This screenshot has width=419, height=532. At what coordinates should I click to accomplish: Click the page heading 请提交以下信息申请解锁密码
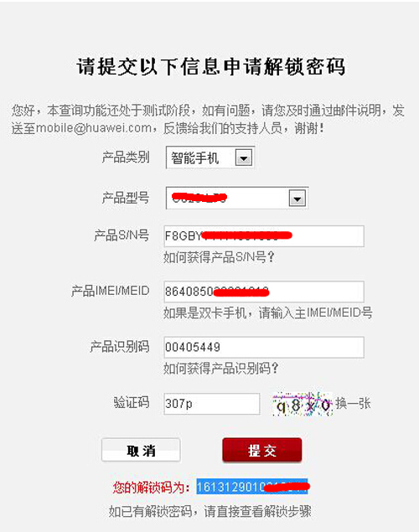210,66
